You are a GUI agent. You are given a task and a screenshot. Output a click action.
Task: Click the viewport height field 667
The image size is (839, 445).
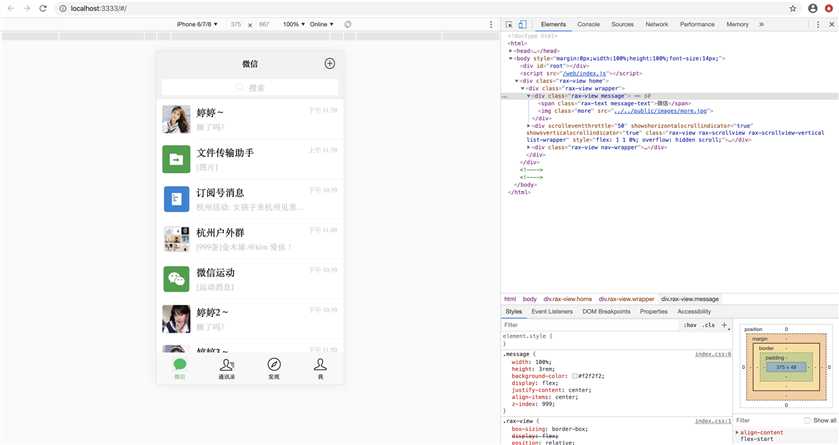pyautogui.click(x=264, y=25)
